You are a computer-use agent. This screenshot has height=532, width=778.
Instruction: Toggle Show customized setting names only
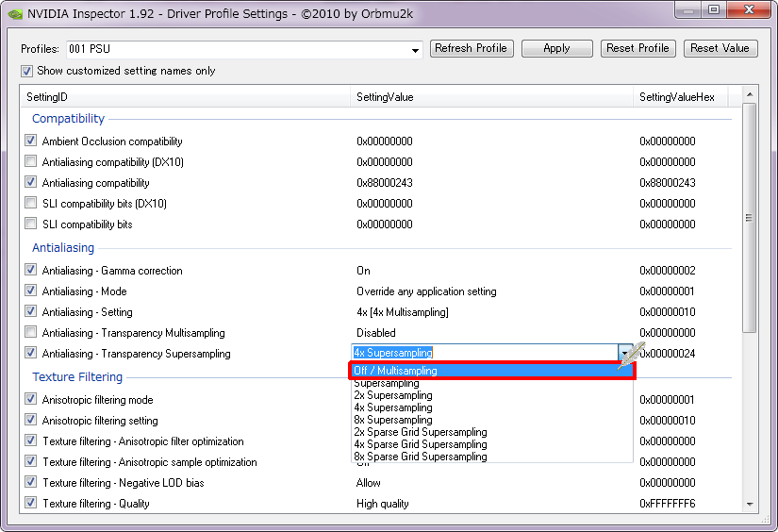(x=26, y=71)
